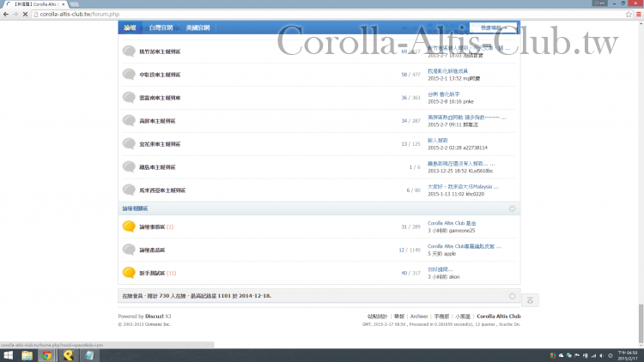
Task: Click the orange bubble icon for 新手測試區
Action: [x=129, y=273]
